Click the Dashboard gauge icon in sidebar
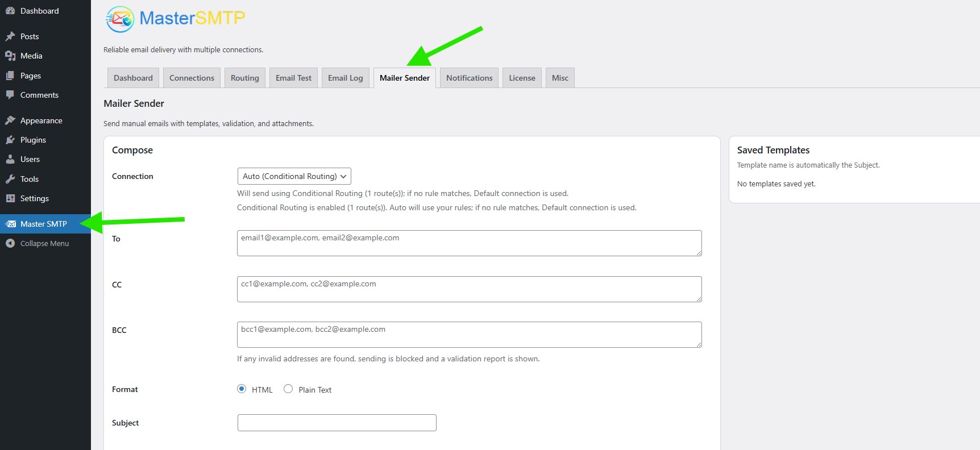Viewport: 980px width, 450px height. [x=10, y=11]
